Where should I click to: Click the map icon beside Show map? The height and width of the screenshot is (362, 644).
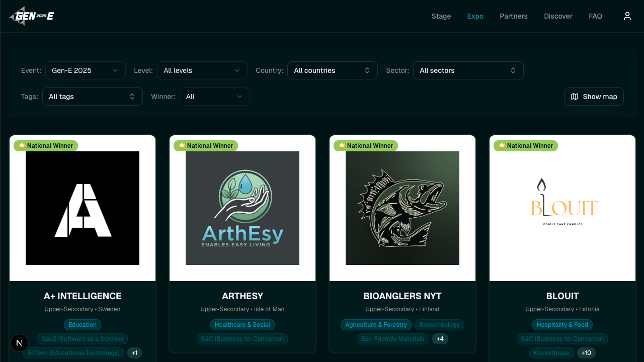[575, 97]
